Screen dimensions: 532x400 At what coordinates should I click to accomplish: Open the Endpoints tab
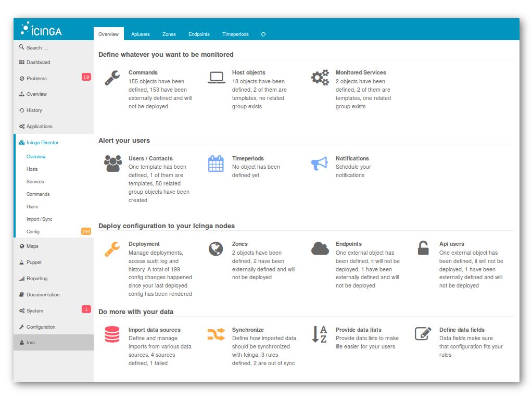[199, 34]
